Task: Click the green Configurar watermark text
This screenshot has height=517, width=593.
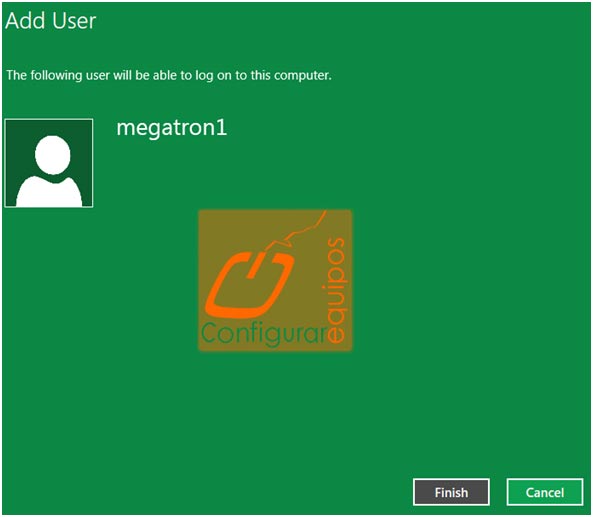Action: (264, 334)
